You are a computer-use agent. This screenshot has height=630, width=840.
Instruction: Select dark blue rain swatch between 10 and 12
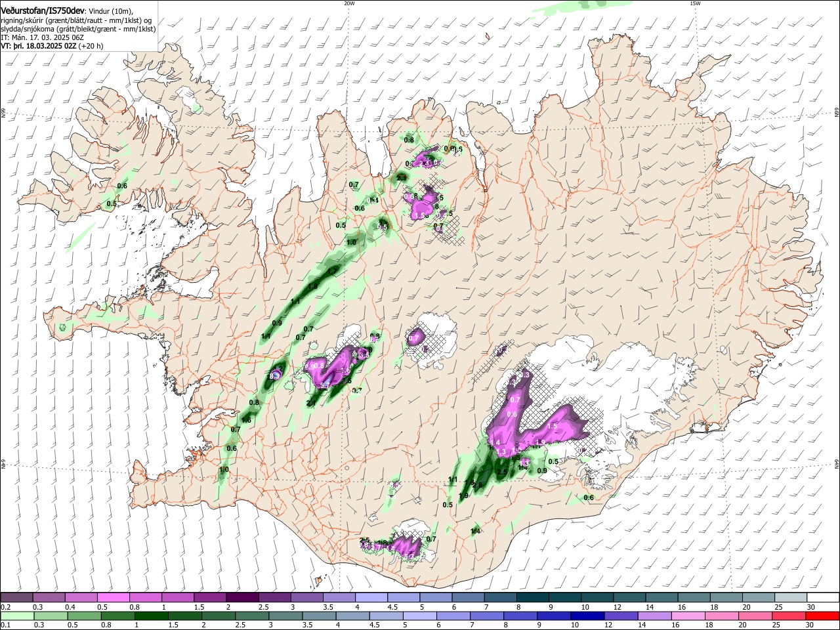coord(587,616)
